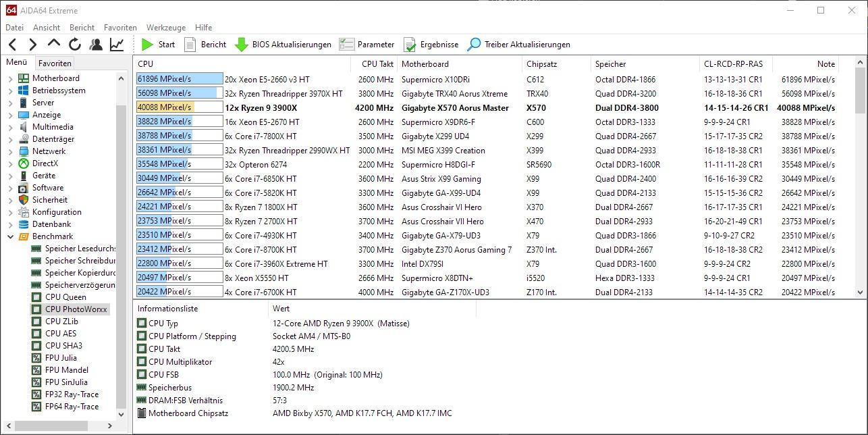Select Geräte in the tree

44,176
